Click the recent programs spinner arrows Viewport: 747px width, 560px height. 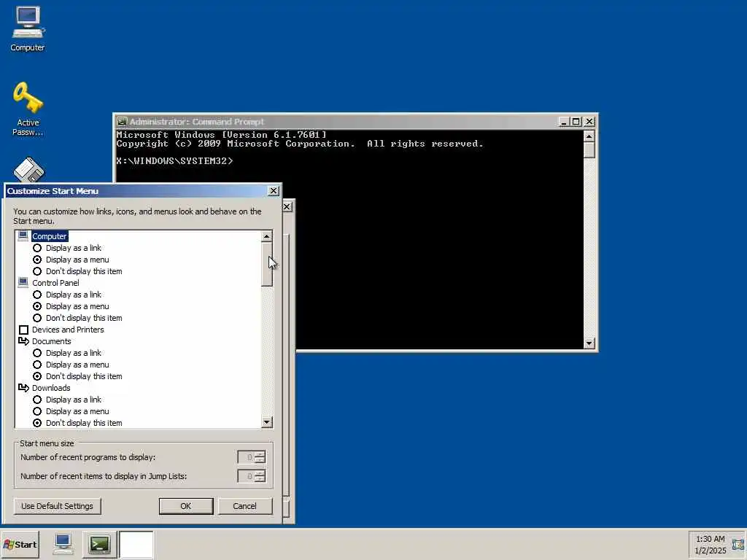(260, 457)
